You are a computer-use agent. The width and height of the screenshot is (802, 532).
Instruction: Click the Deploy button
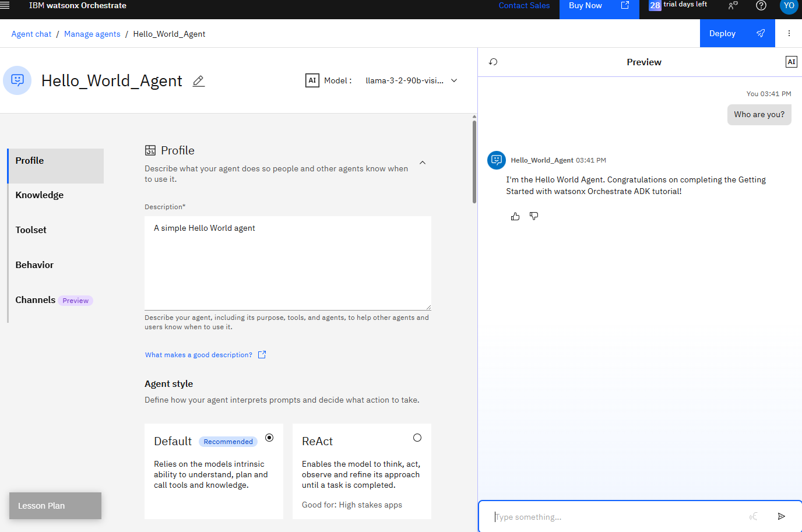(x=737, y=33)
